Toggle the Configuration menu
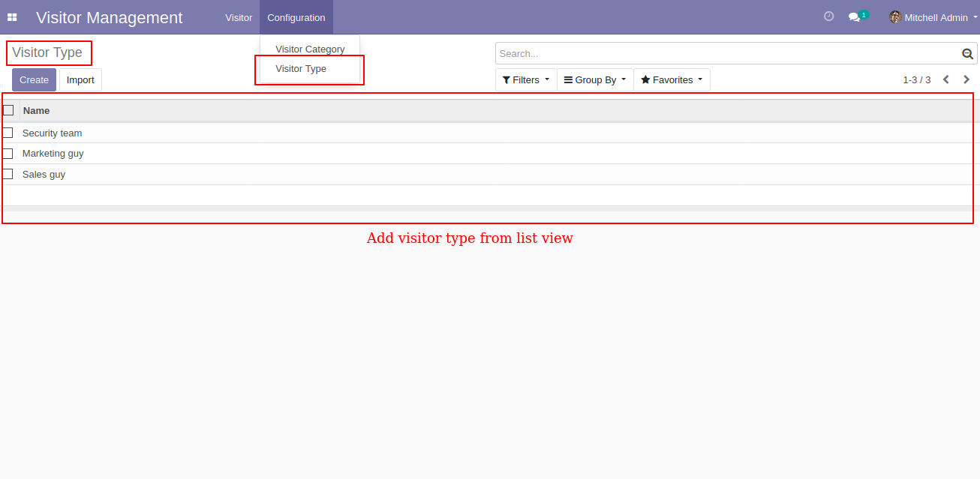This screenshot has height=479, width=980. (x=296, y=17)
